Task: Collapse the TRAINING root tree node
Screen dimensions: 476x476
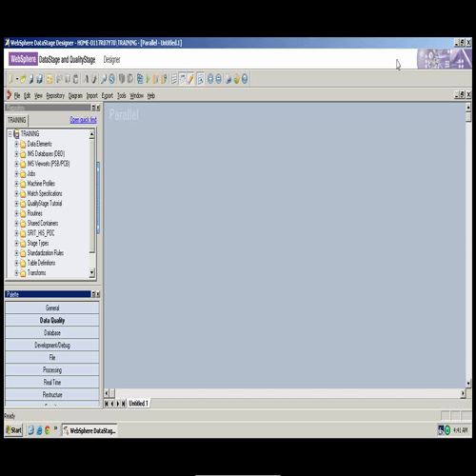Action: tap(10, 134)
